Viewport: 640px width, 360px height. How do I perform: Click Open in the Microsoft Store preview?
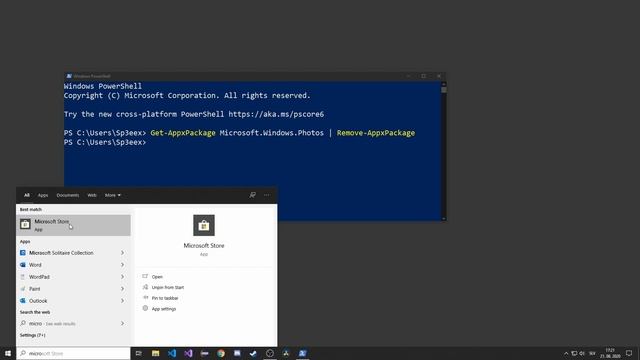point(157,277)
